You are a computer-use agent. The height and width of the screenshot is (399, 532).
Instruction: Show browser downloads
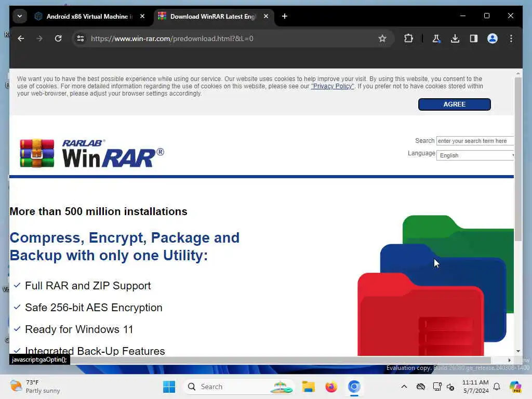click(x=455, y=38)
